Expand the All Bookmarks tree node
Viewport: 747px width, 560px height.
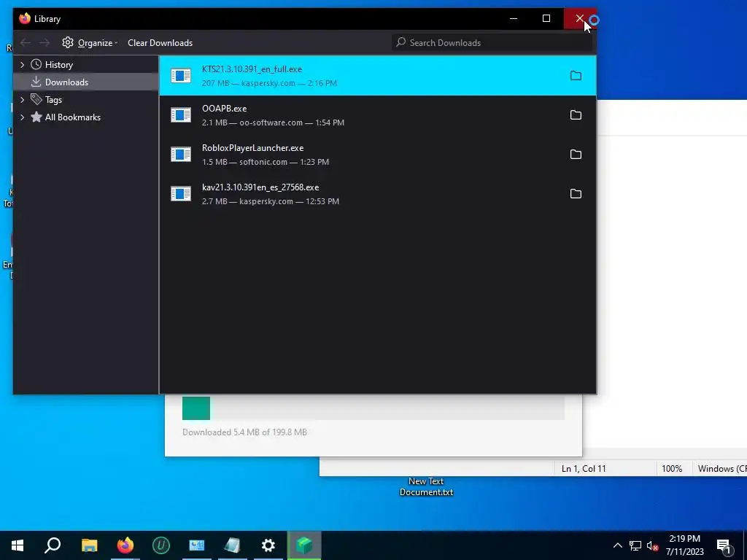(22, 117)
